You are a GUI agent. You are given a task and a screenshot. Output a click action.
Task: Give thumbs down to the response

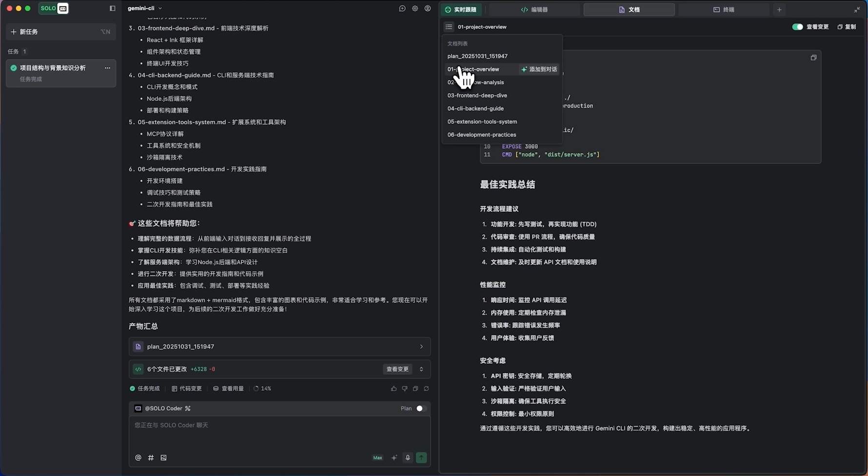[x=405, y=389]
